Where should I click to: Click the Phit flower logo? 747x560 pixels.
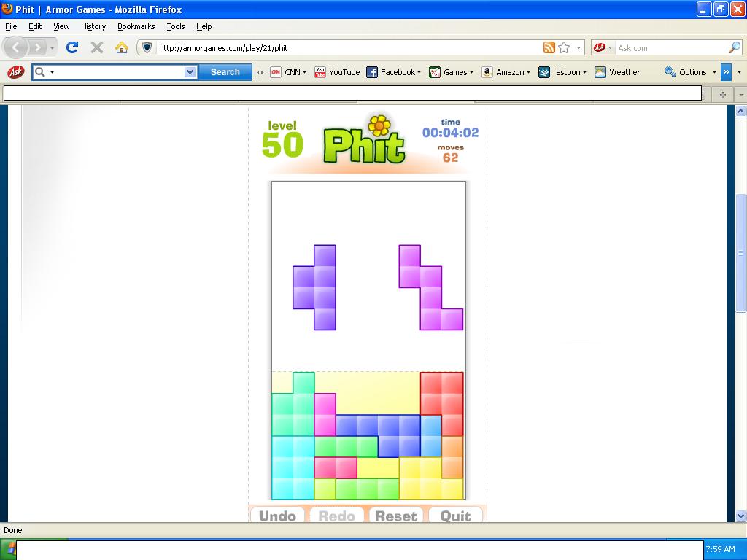pyautogui.click(x=365, y=140)
